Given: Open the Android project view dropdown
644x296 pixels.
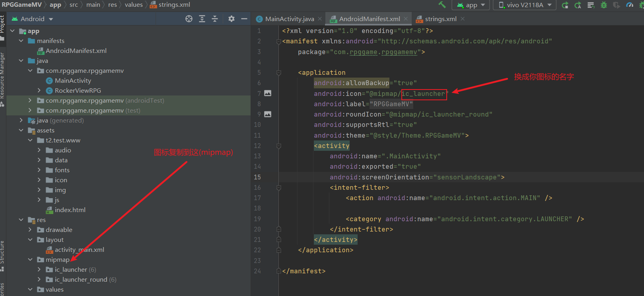Looking at the screenshot, I should pos(32,19).
